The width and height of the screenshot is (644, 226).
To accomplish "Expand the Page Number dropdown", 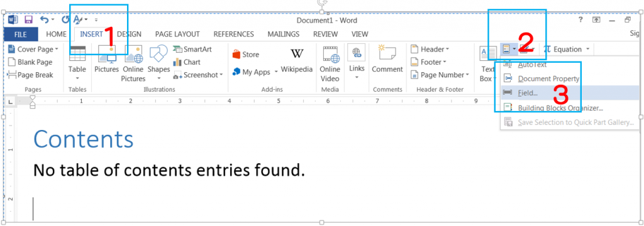I will 467,75.
